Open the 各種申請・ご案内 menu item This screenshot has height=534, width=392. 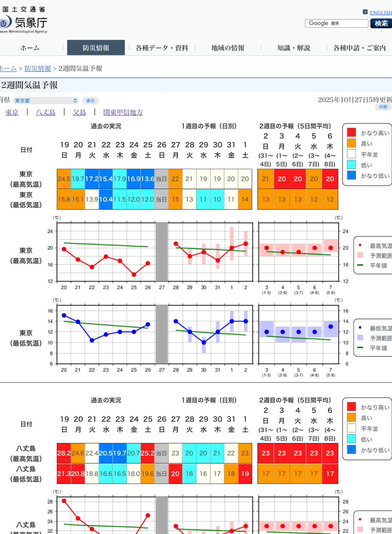[x=359, y=48]
